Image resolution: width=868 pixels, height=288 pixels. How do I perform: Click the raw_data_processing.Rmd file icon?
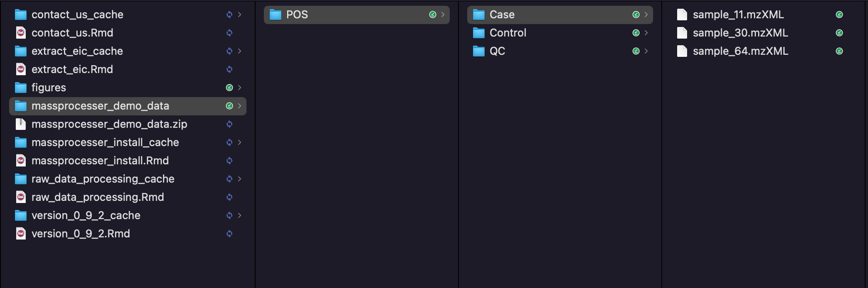(21, 197)
